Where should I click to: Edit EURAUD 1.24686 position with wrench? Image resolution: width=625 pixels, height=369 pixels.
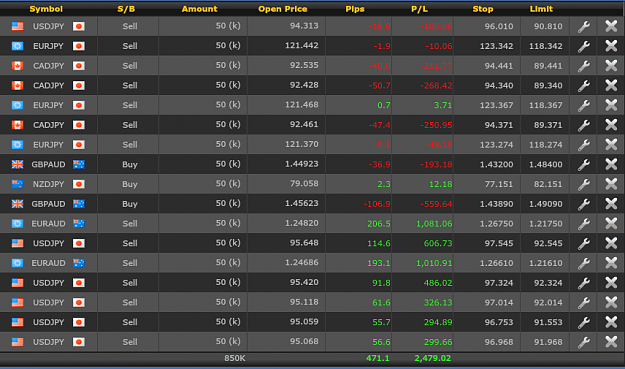pos(584,263)
